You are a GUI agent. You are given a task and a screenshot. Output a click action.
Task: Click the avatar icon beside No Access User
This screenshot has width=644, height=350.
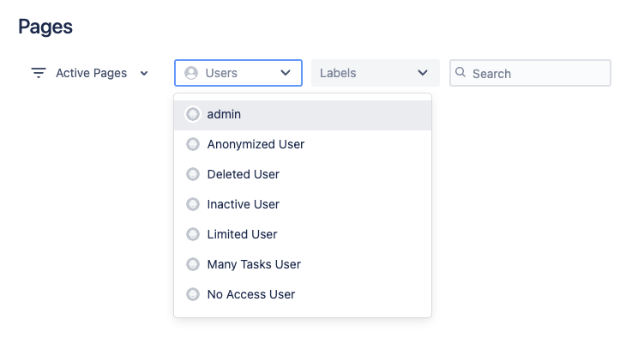(x=193, y=294)
